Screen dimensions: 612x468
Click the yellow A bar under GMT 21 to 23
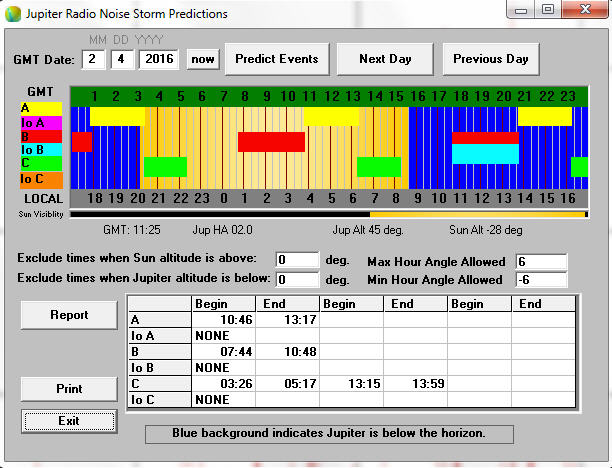click(545, 116)
